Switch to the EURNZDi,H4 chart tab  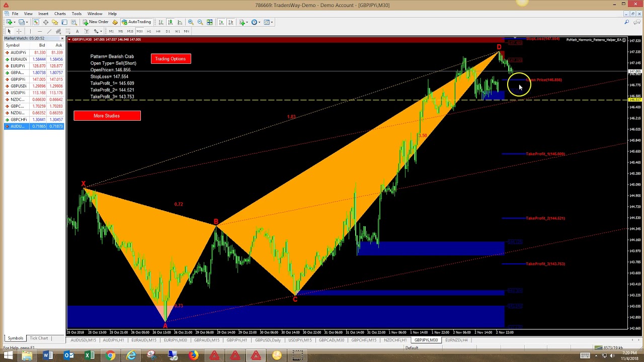click(x=456, y=340)
